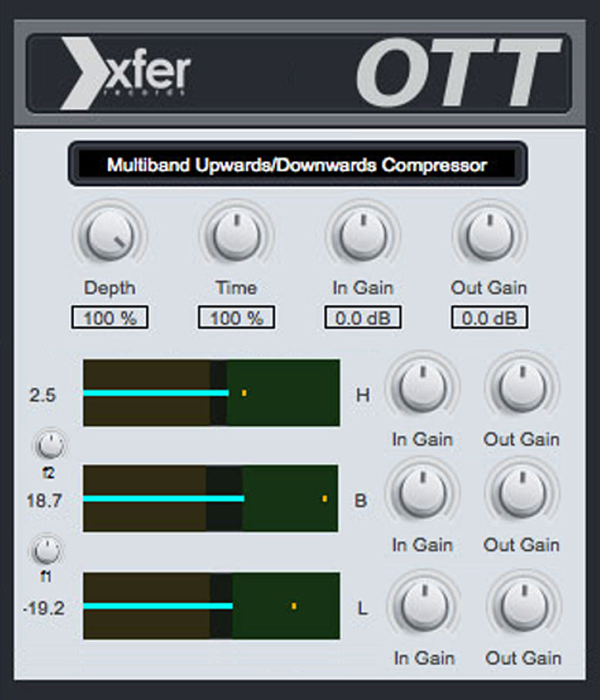Click the H band Out Gain knob
The width and height of the screenshot is (600, 700).
tap(522, 387)
